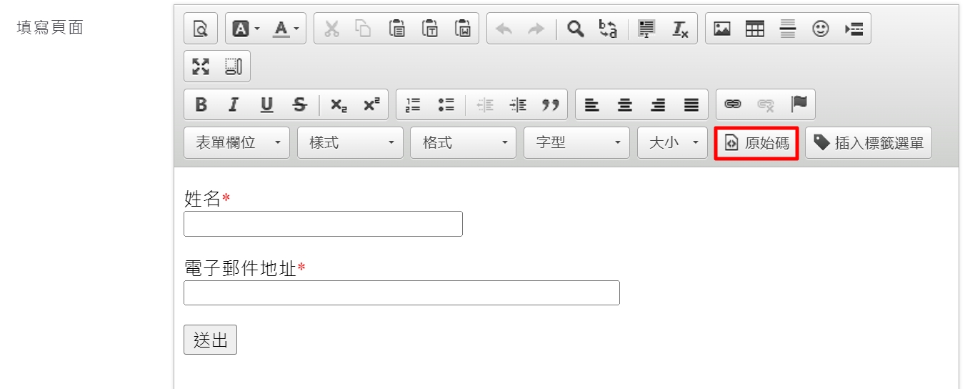Image resolution: width=980 pixels, height=389 pixels.
Task: Insert an image using the image icon
Action: pyautogui.click(x=722, y=29)
